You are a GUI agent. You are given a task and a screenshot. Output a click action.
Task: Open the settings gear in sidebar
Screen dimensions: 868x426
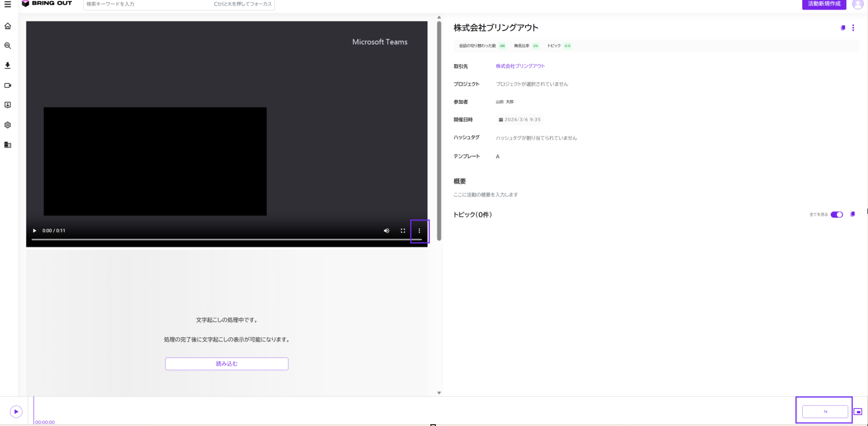[8, 125]
